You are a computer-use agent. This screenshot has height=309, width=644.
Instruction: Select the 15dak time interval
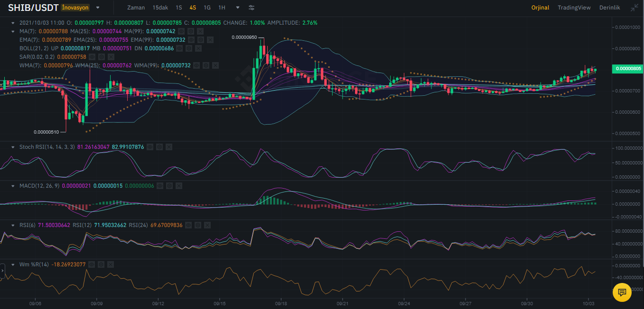159,8
